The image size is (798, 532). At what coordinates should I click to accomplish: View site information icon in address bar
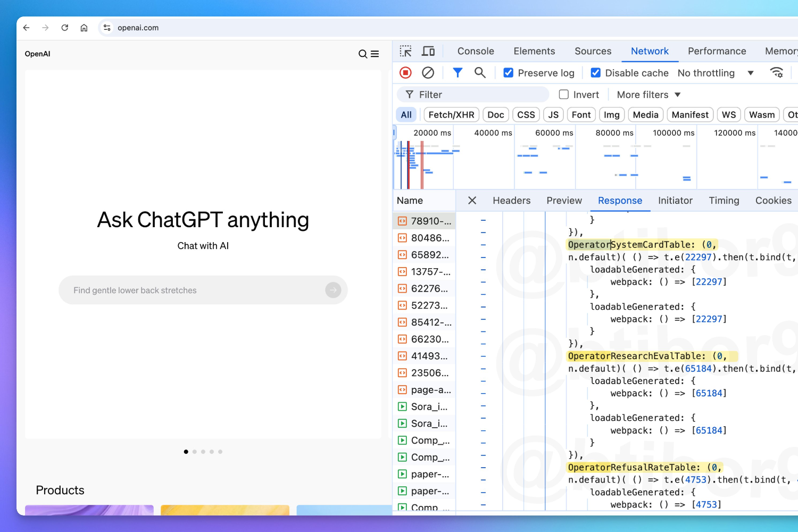coord(107,28)
